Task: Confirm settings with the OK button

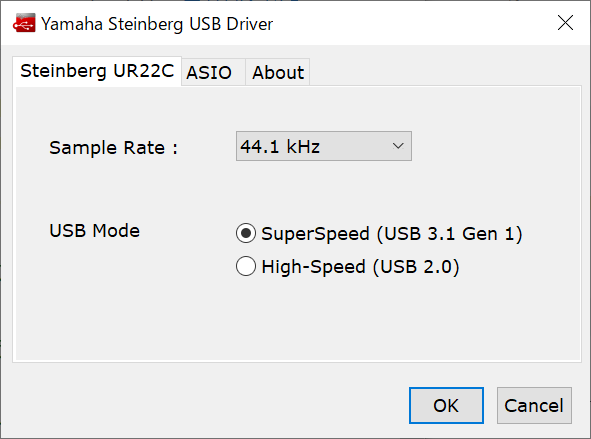Action: click(446, 405)
